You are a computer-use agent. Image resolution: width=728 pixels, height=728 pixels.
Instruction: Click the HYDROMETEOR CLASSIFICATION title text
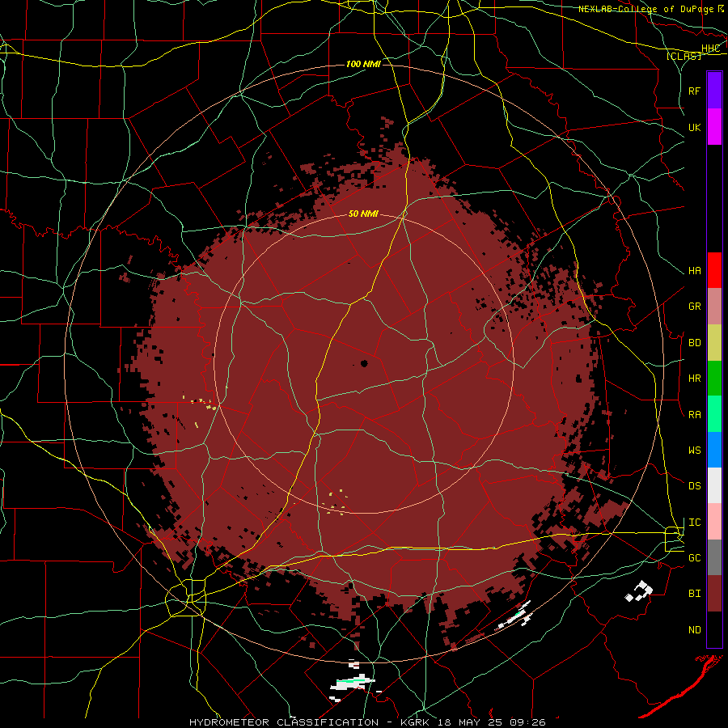284,722
